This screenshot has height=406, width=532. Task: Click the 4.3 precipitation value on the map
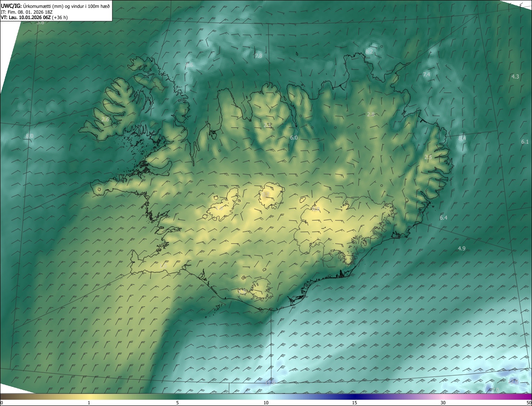point(515,76)
